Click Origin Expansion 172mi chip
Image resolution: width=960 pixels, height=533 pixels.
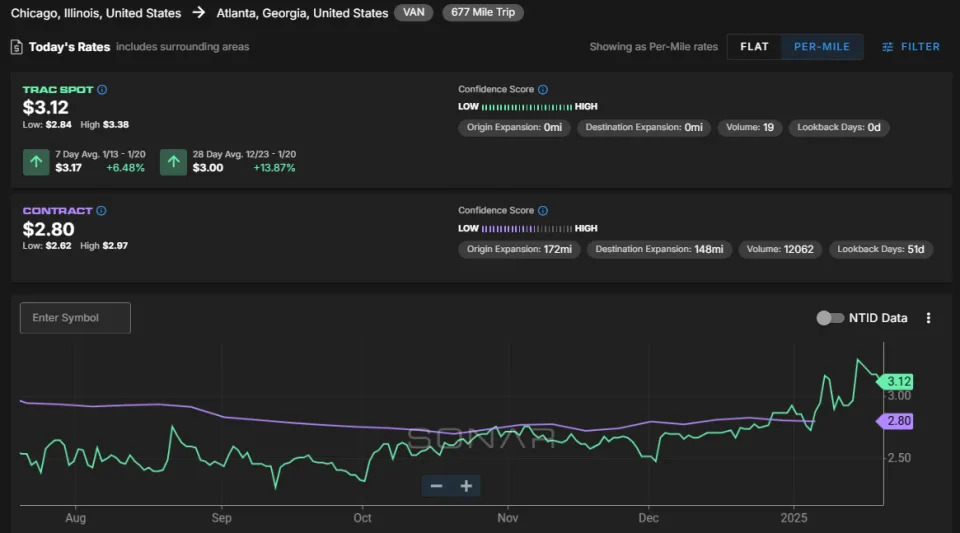519,249
